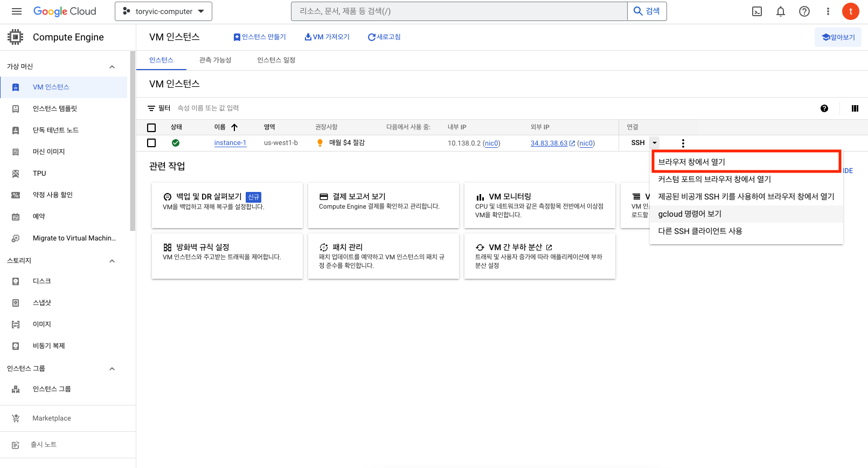Open the VM 모니터링 card
Viewport: 868px width, 468px height.
coord(540,205)
